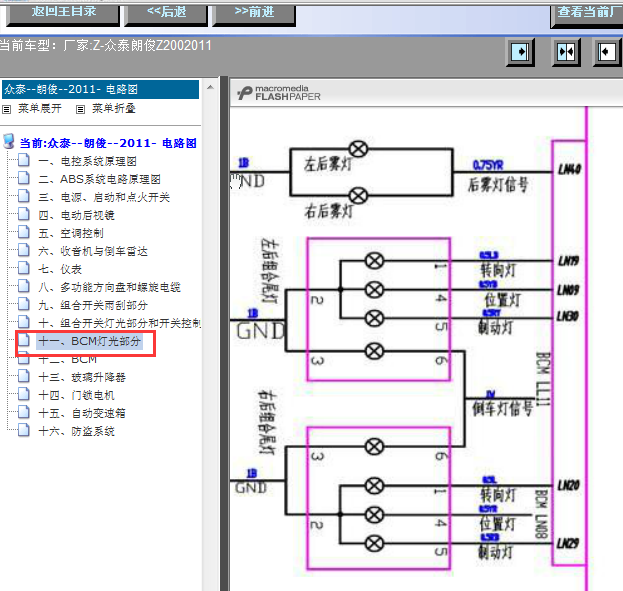Click page icon of 三、电源、启动和点火开关
The image size is (623, 591).
click(23, 196)
